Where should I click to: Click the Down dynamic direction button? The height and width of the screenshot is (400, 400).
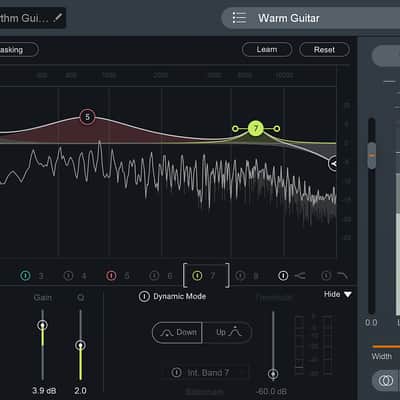[x=177, y=332]
